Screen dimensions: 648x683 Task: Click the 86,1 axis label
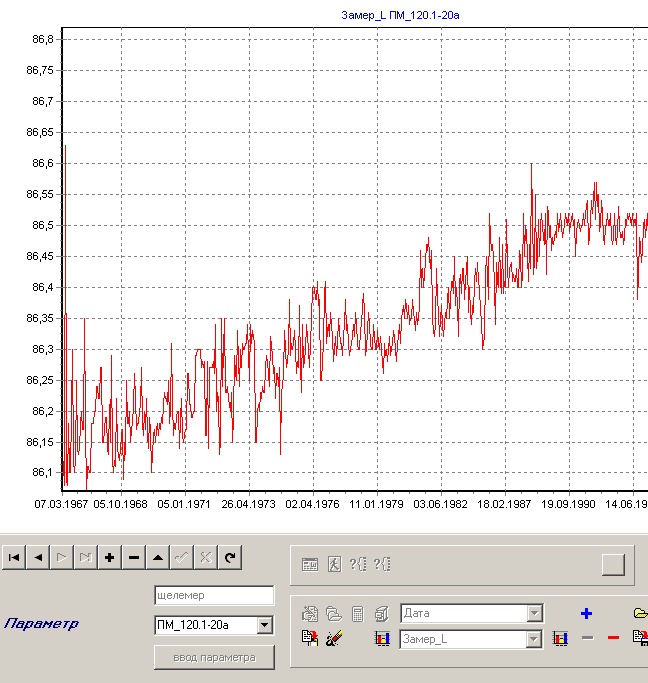pyautogui.click(x=43, y=472)
